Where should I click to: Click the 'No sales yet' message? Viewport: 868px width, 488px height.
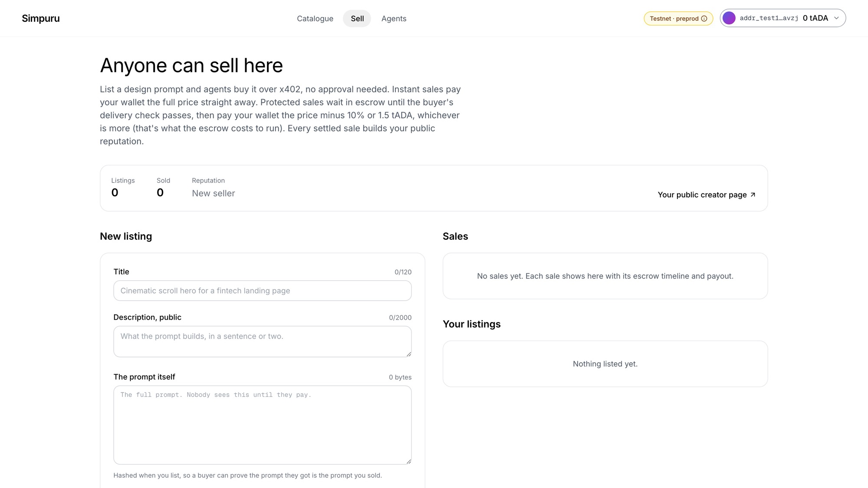pos(605,276)
